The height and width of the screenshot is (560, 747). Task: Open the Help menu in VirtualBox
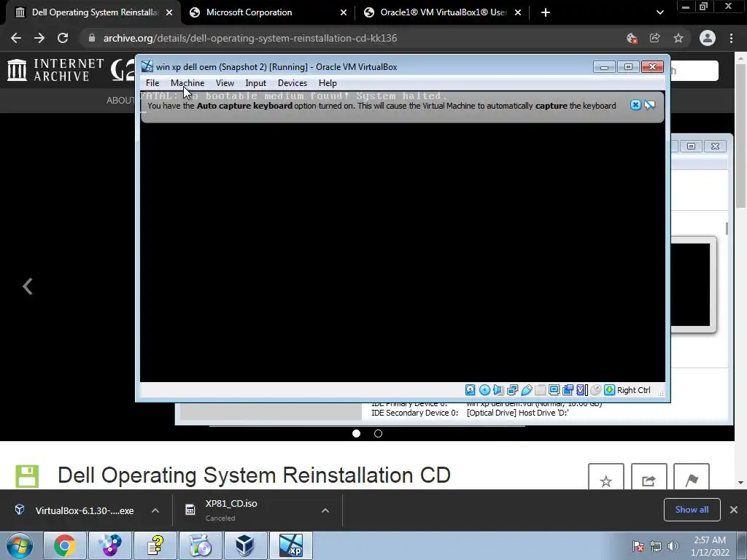point(328,83)
